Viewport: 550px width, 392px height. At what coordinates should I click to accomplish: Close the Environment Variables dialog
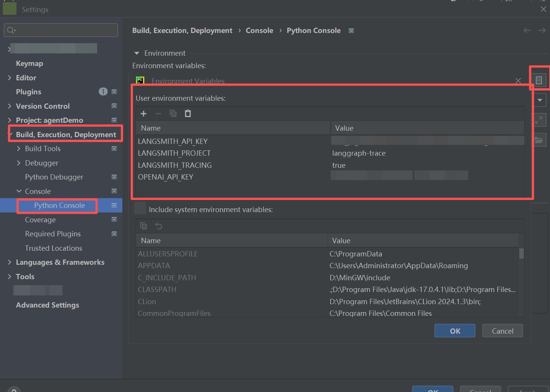[518, 81]
